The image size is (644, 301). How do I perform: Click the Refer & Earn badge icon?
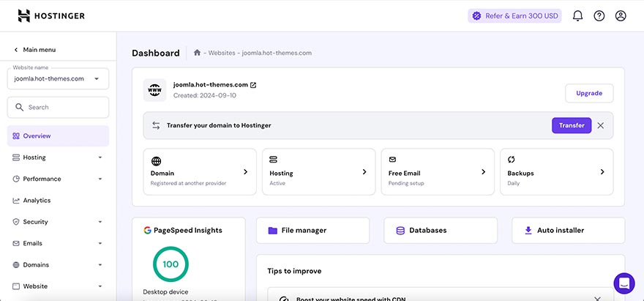click(476, 16)
